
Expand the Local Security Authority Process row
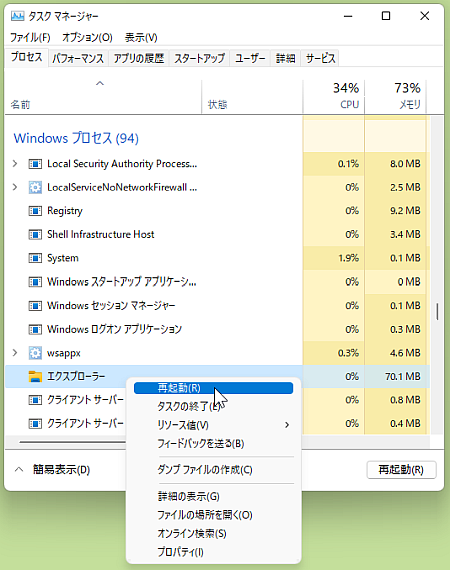pos(15,164)
